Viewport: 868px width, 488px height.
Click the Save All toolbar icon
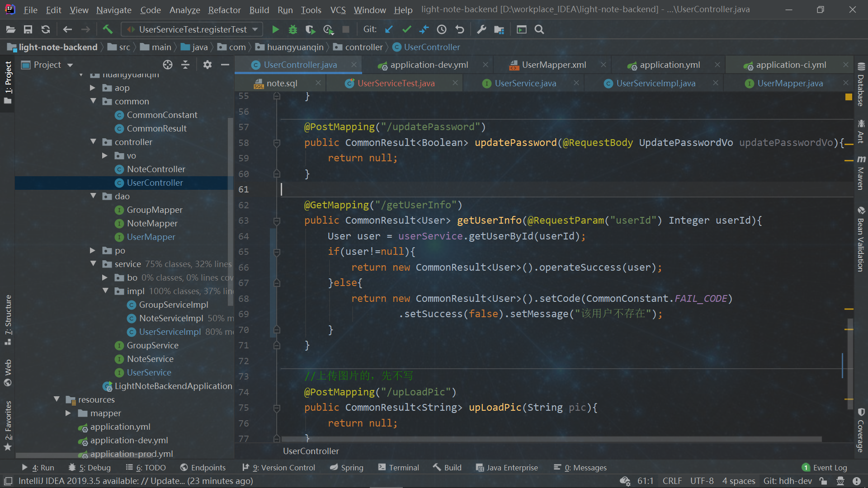pos(28,29)
